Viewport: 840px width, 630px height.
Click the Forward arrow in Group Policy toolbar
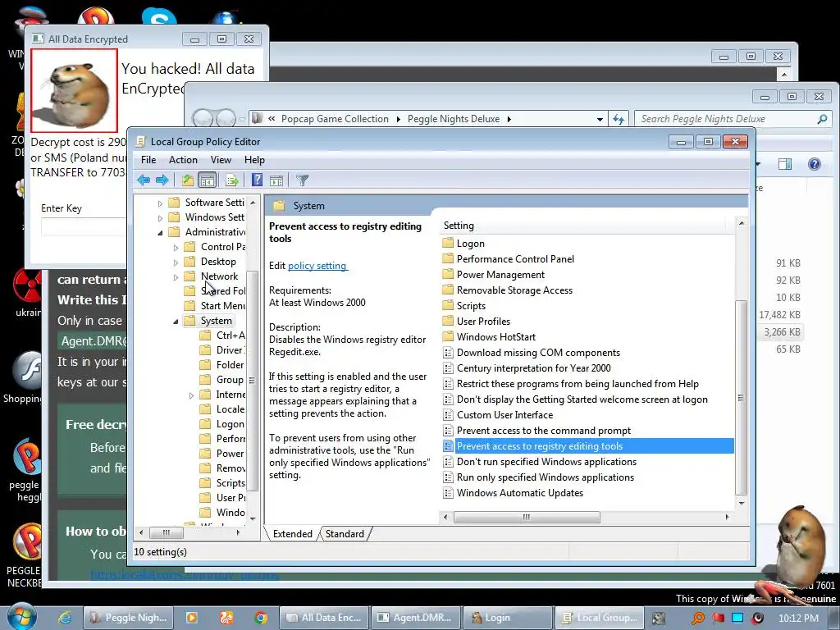click(x=162, y=180)
